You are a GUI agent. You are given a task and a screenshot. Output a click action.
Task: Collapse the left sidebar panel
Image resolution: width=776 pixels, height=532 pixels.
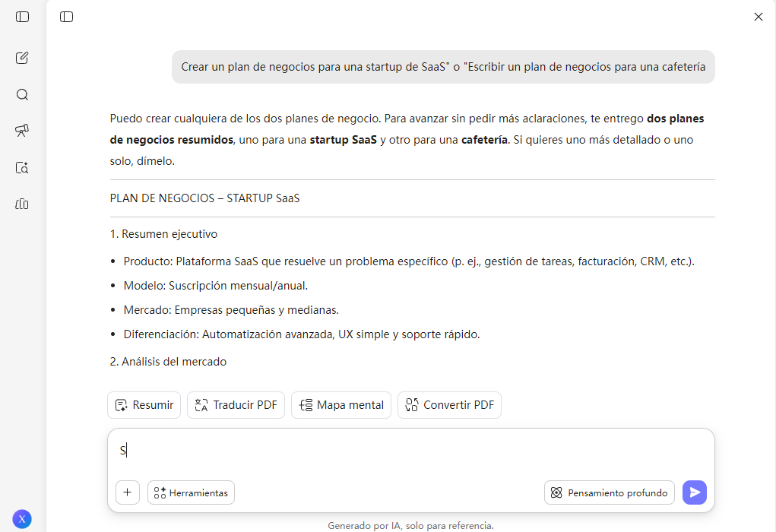[x=22, y=17]
